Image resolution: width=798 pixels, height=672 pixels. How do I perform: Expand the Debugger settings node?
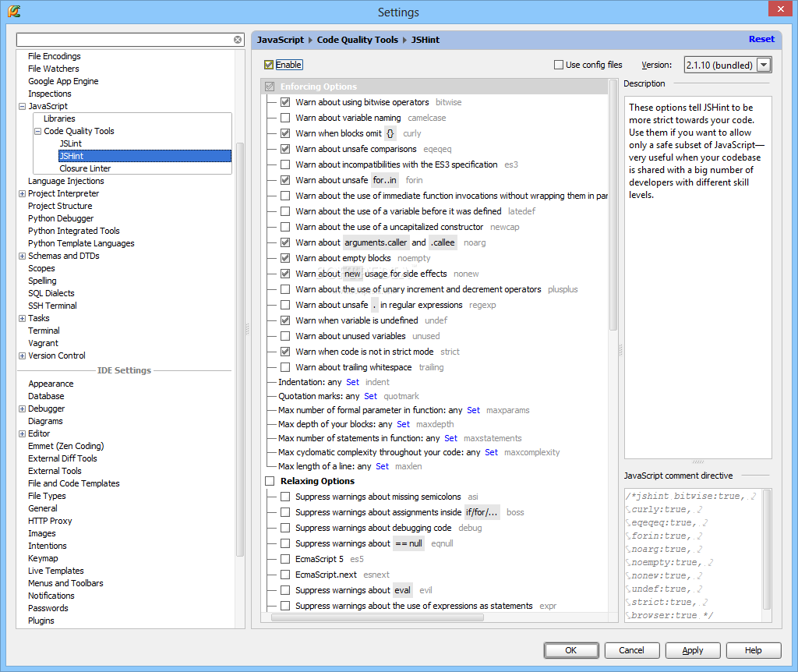click(x=22, y=409)
